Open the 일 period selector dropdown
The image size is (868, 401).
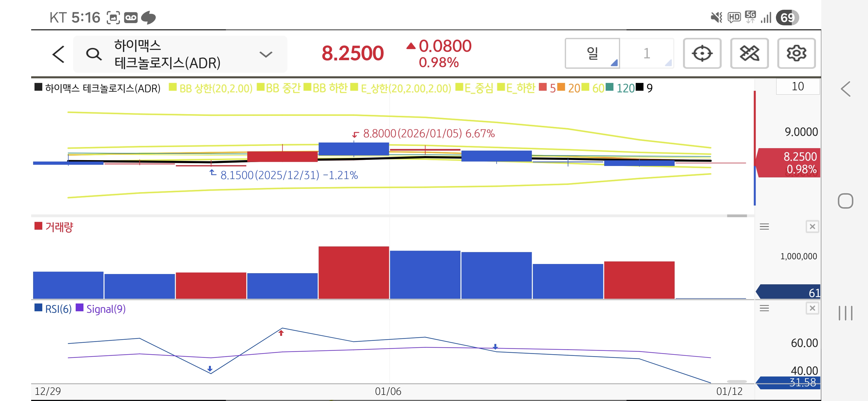[x=592, y=53]
